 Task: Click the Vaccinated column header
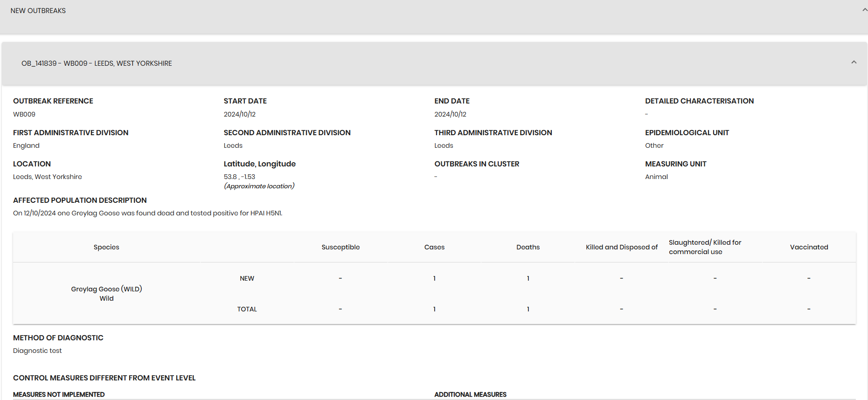(809, 247)
